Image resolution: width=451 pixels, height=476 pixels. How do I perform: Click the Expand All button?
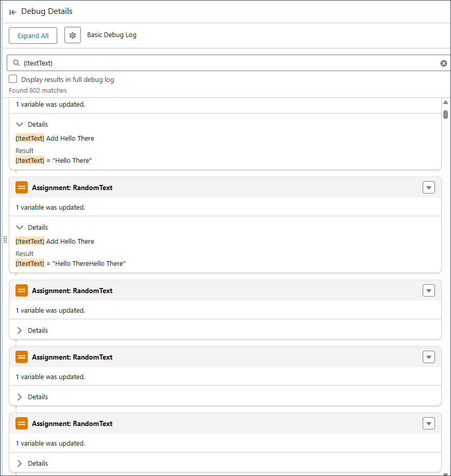point(33,36)
